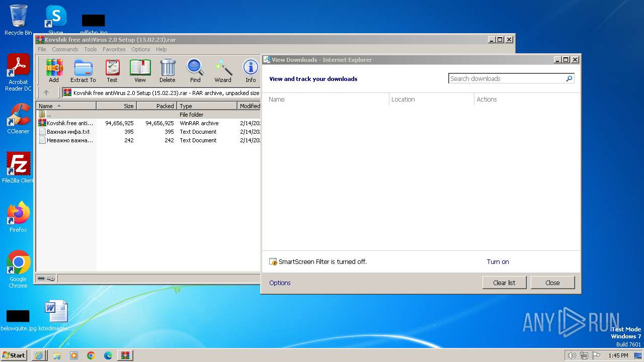Image resolution: width=644 pixels, height=362 pixels.
Task: Select the parent folder '..' row
Action: [148, 115]
